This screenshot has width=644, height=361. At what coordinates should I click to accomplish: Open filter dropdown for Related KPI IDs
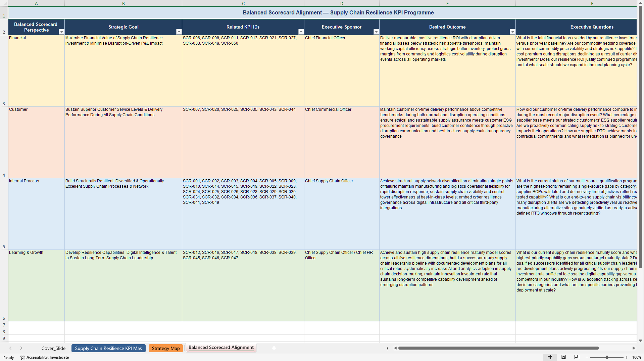pos(301,32)
